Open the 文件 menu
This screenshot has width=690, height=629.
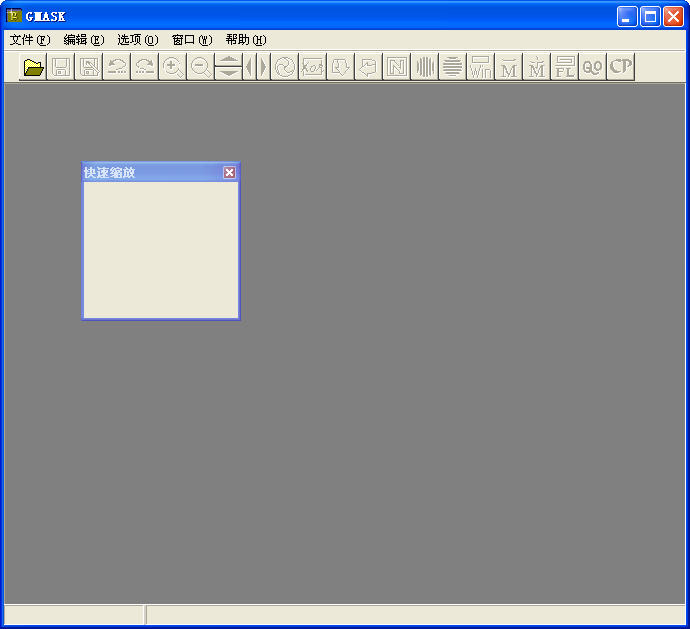29,40
